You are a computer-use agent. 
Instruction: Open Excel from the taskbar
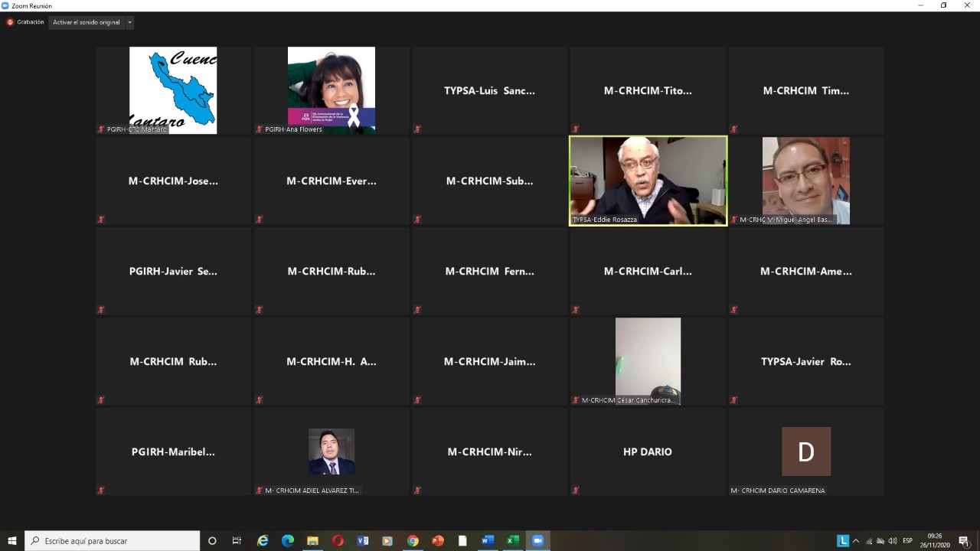tap(513, 541)
